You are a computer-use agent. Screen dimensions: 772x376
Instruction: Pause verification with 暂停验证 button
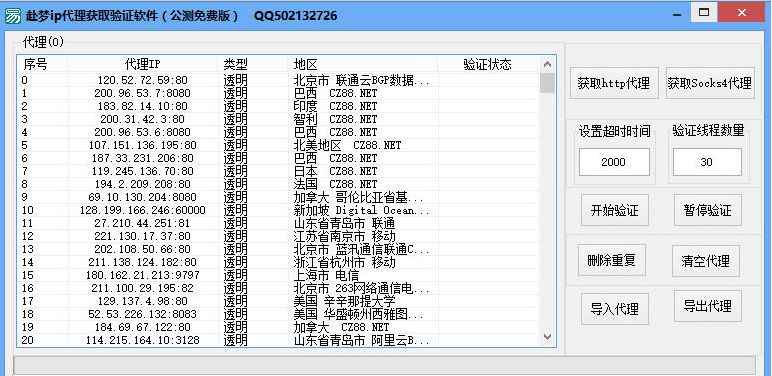(708, 210)
